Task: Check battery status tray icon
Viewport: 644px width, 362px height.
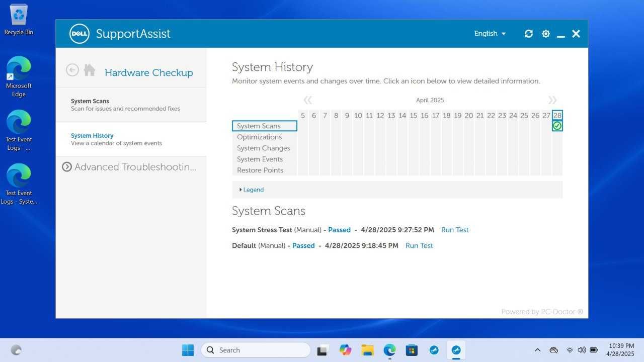Action: (594, 350)
